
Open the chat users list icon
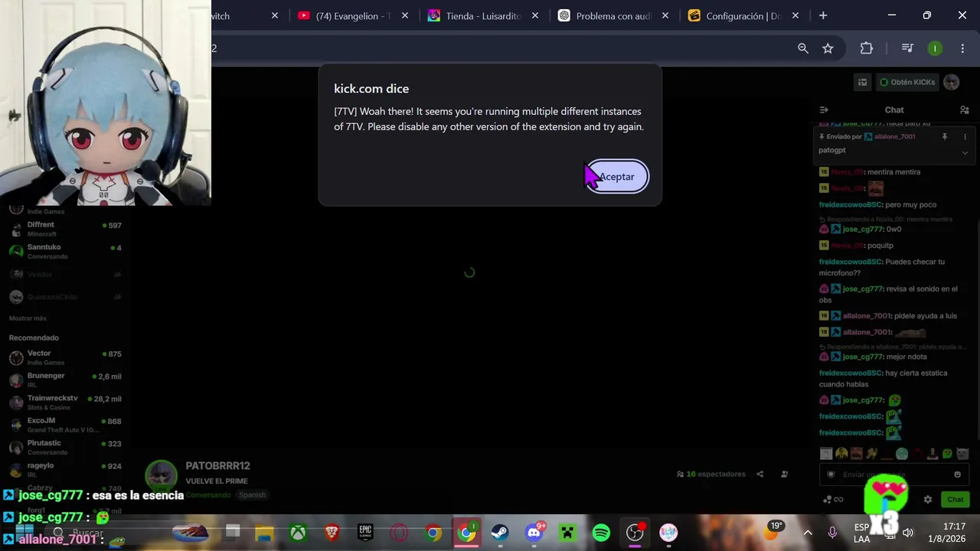965,110
